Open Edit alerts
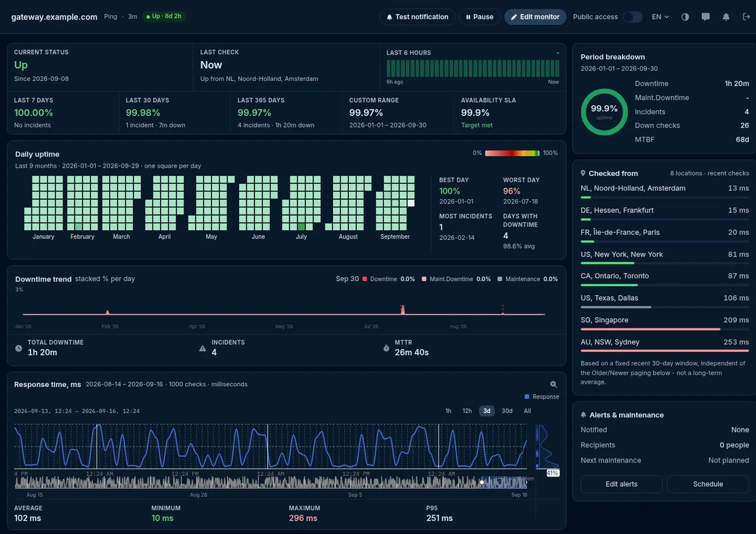Screen dimensions: 756x534 [x=621, y=484]
